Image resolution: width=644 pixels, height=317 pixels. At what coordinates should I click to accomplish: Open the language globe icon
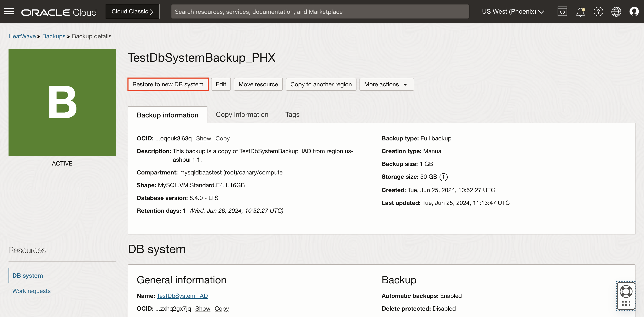coord(616,11)
